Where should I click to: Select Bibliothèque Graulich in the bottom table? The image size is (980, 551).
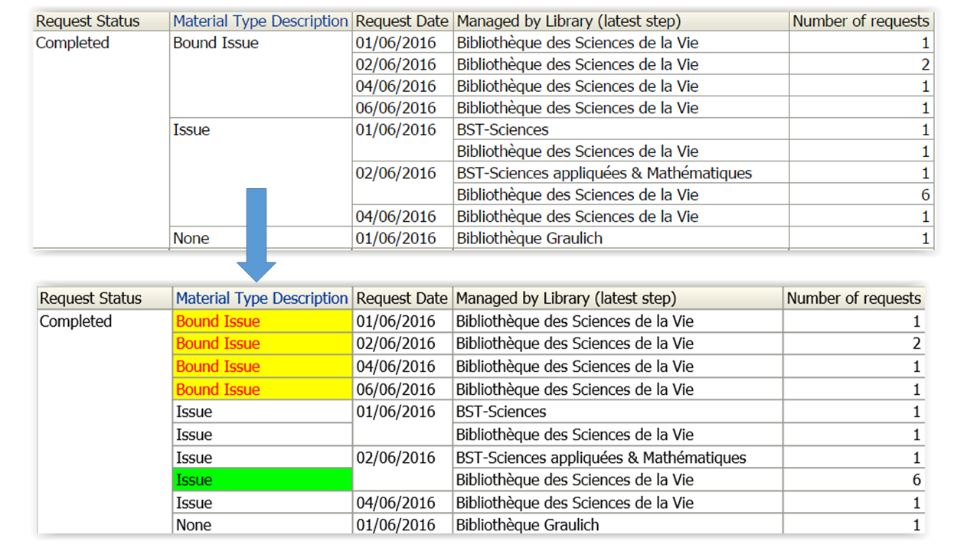tap(617, 525)
